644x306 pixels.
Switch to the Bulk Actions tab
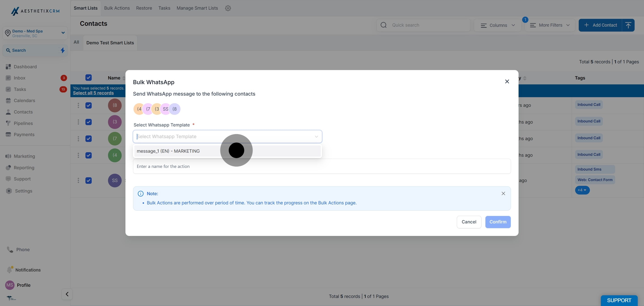point(117,8)
